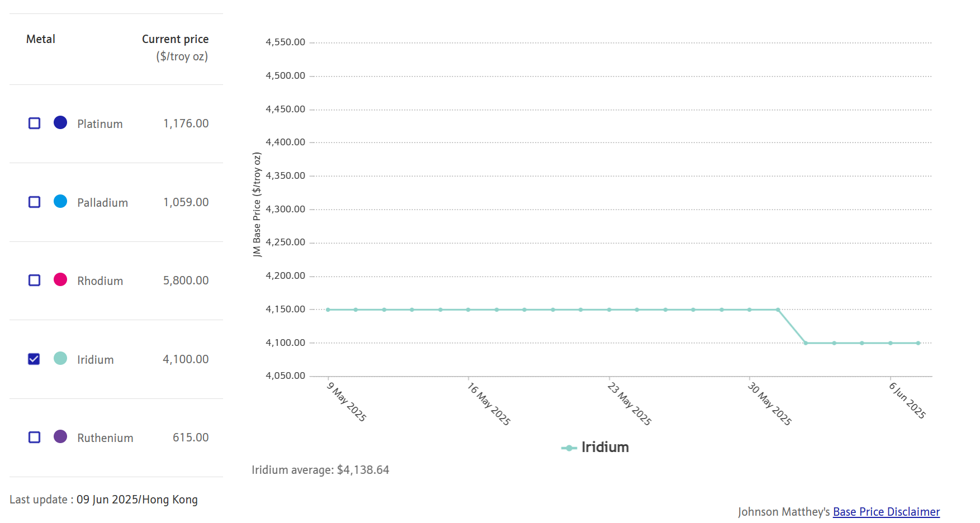Click the dark blue Platinum color dot
This screenshot has width=980, height=523.
click(x=60, y=122)
